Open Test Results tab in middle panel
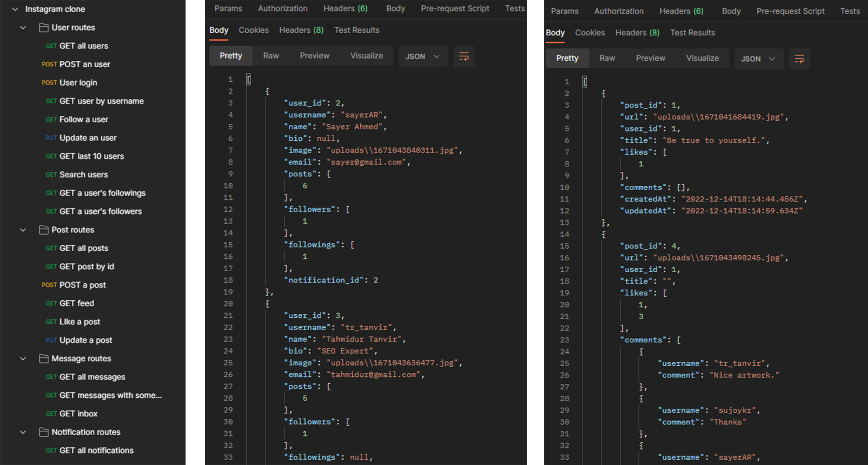Screen dimensions: 868x465 356,30
